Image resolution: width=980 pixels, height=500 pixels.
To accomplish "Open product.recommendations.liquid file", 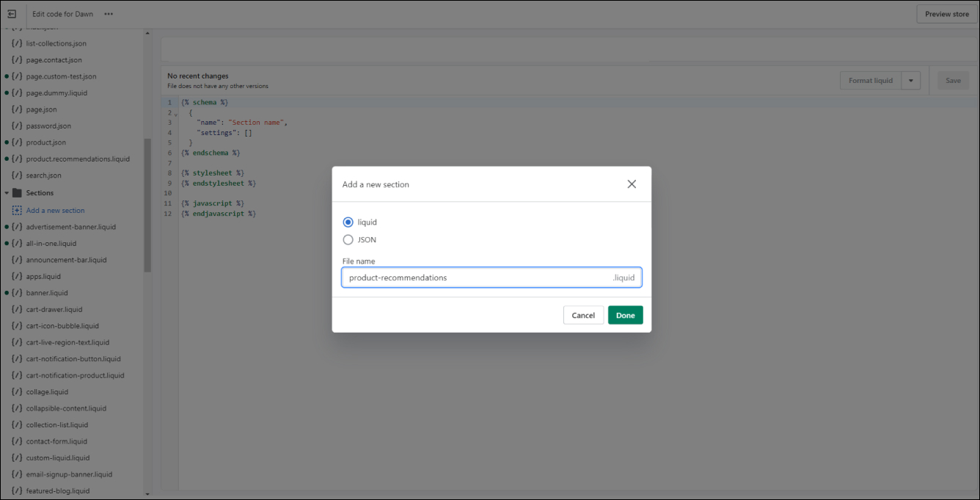I will point(78,159).
